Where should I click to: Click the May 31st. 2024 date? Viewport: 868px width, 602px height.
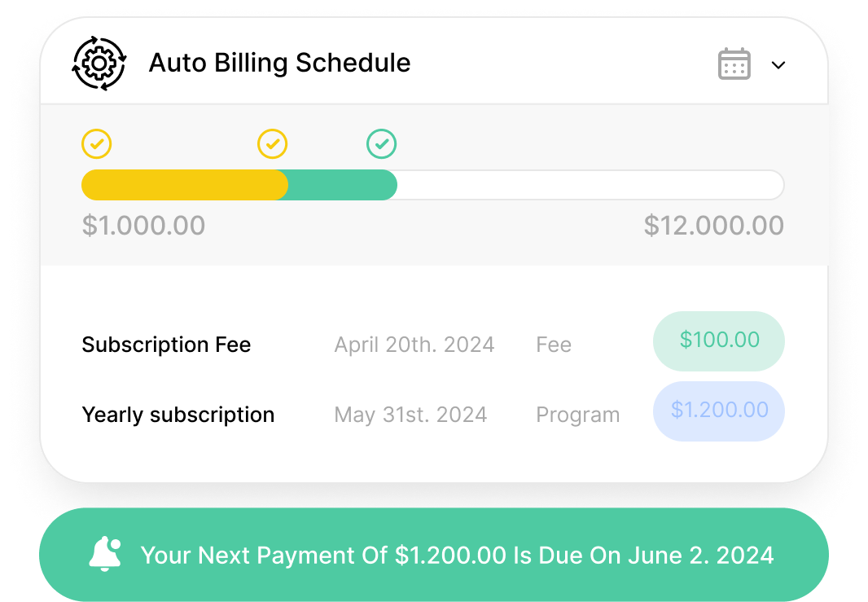[410, 415]
